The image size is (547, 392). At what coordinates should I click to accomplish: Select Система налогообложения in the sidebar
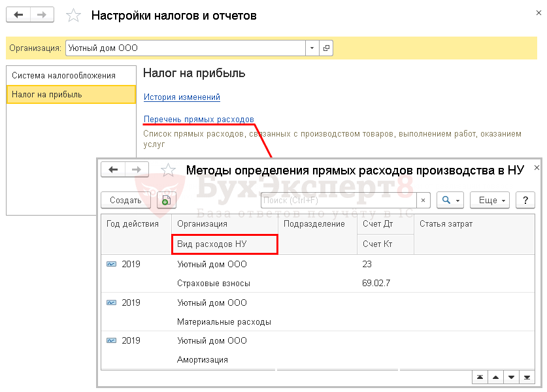63,75
